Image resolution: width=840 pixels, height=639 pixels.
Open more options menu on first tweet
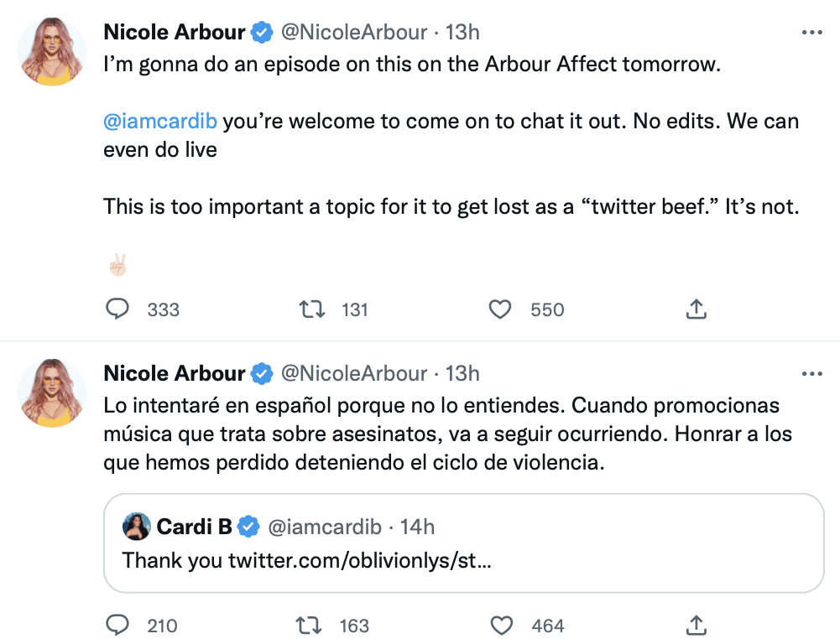811,33
